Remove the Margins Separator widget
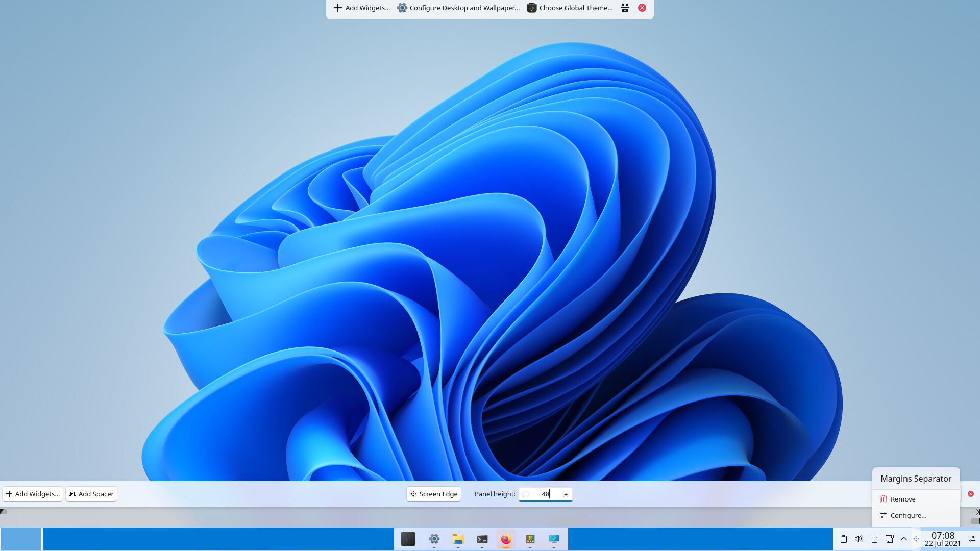Screen dimensions: 980x551 [x=916, y=499]
